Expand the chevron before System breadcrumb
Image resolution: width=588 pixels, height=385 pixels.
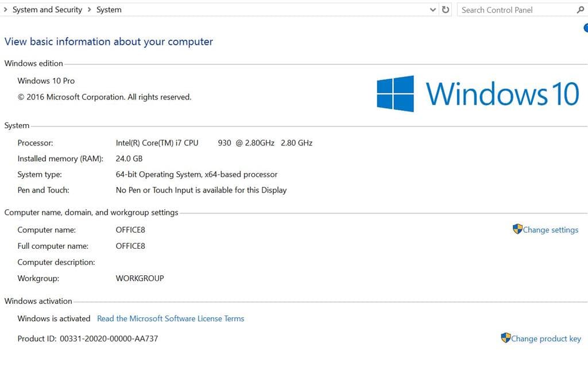pos(89,9)
